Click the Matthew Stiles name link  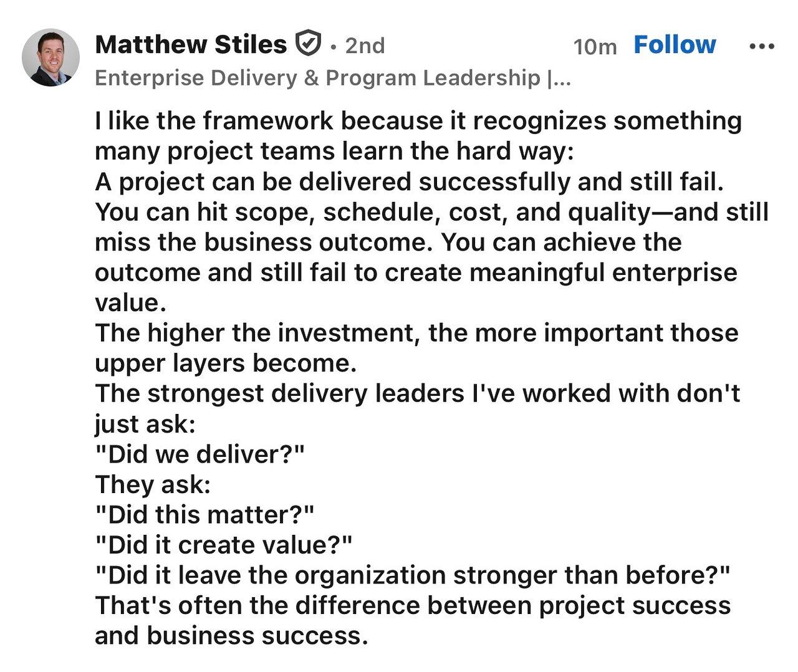191,45
